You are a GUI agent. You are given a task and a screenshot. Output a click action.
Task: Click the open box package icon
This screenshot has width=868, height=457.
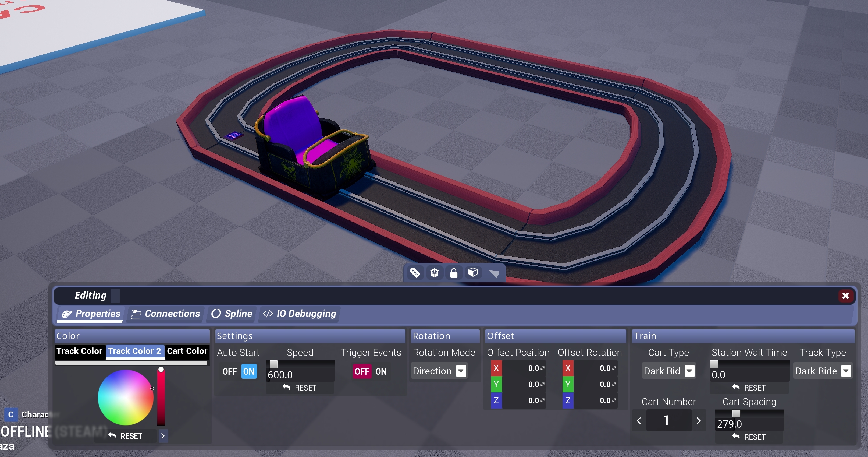tap(434, 273)
